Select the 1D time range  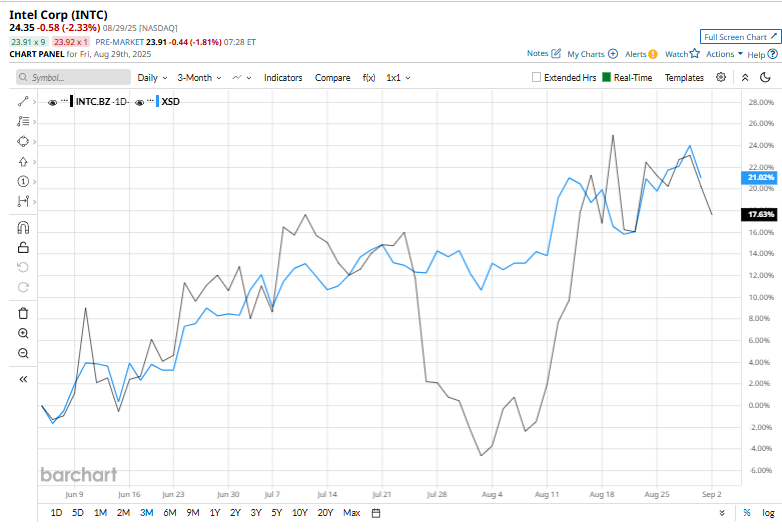pos(56,513)
